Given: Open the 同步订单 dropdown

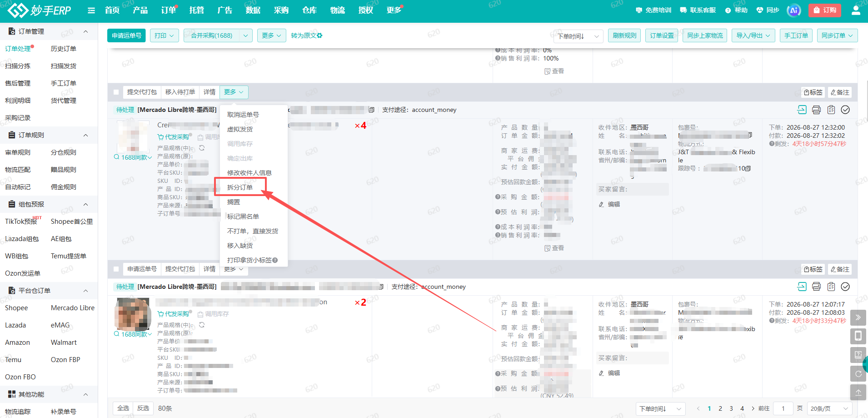Looking at the screenshot, I should [838, 35].
